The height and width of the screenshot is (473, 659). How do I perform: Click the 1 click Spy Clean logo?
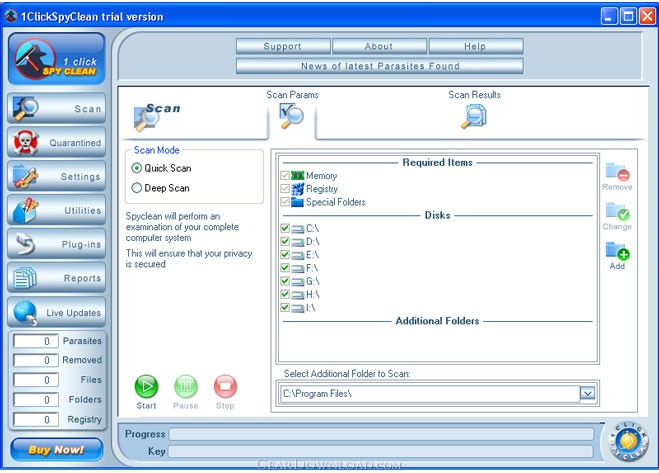[56, 59]
